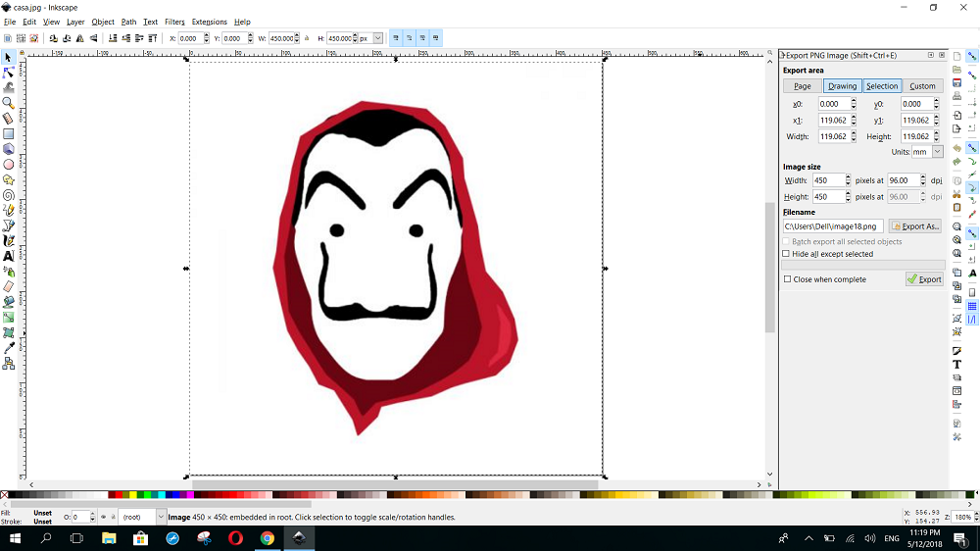Click the no-color X swatch
The image size is (980, 551).
click(4, 495)
